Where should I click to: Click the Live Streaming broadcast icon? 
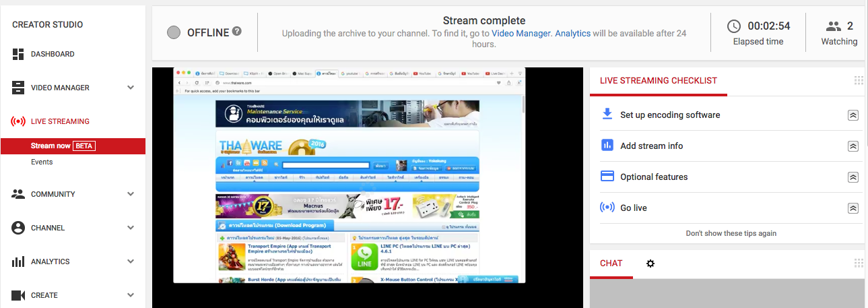[x=18, y=121]
